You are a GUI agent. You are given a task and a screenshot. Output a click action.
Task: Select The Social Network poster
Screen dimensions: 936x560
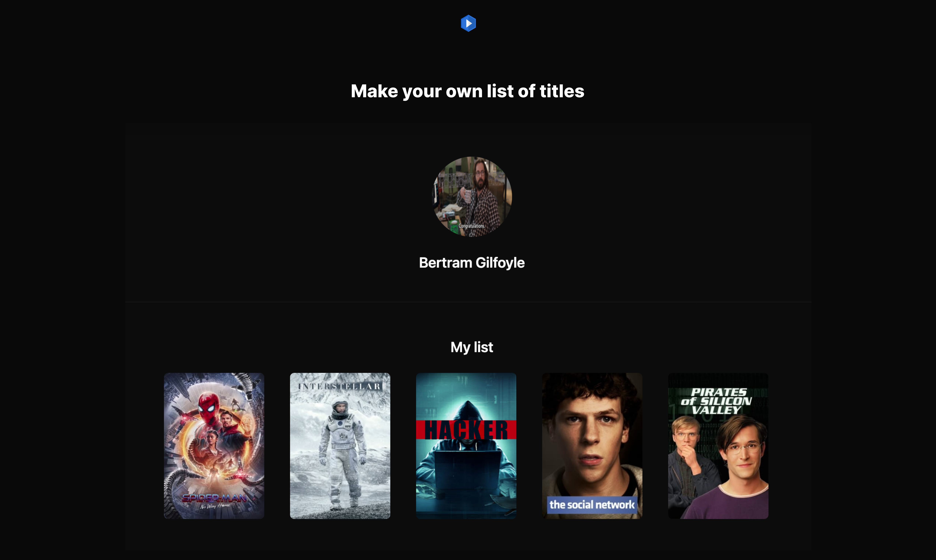pyautogui.click(x=592, y=445)
